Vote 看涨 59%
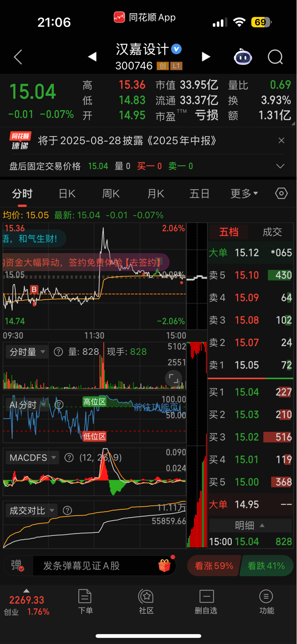297x644 pixels. coord(214,566)
